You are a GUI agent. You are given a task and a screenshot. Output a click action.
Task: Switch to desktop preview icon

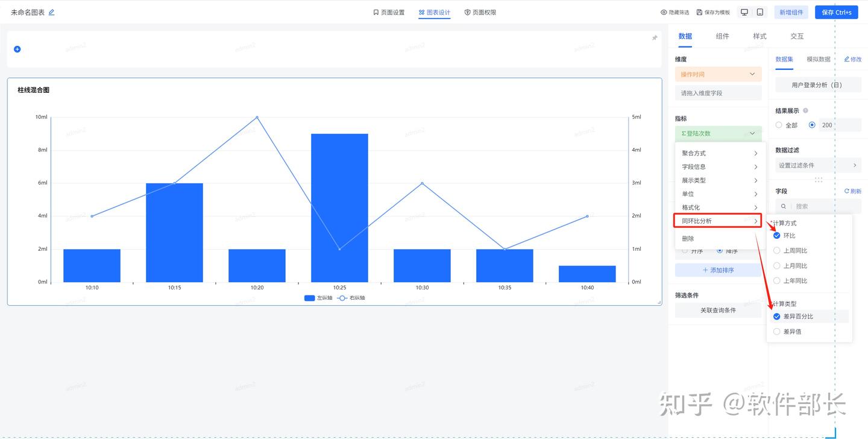tap(744, 12)
